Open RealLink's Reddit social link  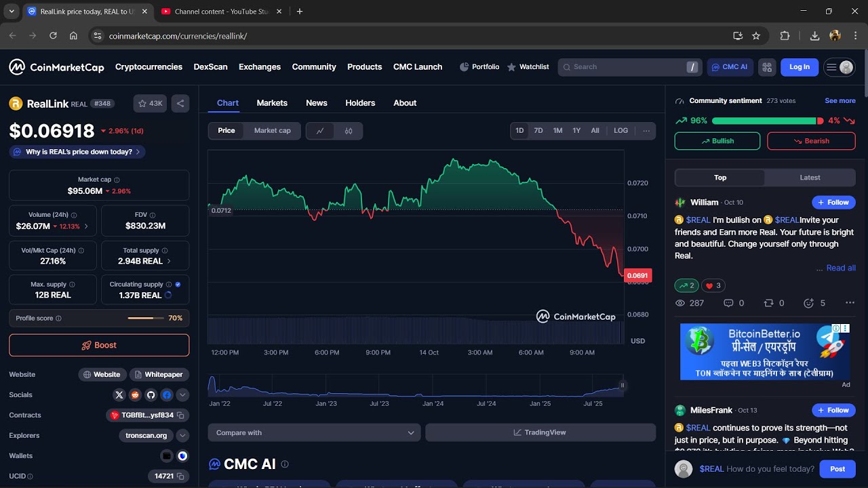point(135,394)
